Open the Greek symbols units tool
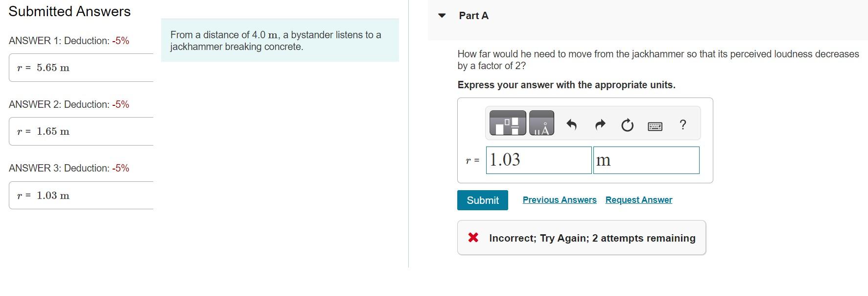 541,123
